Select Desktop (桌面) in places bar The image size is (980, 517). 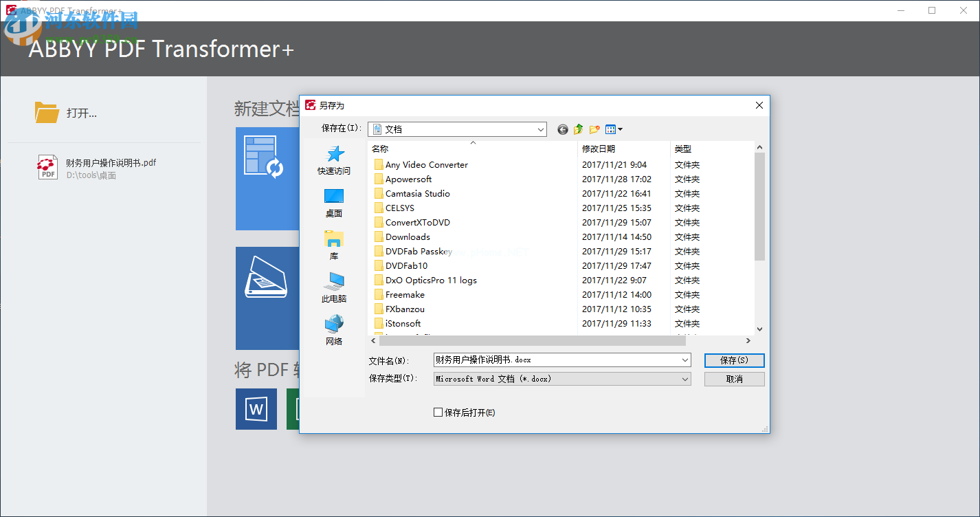tap(334, 203)
